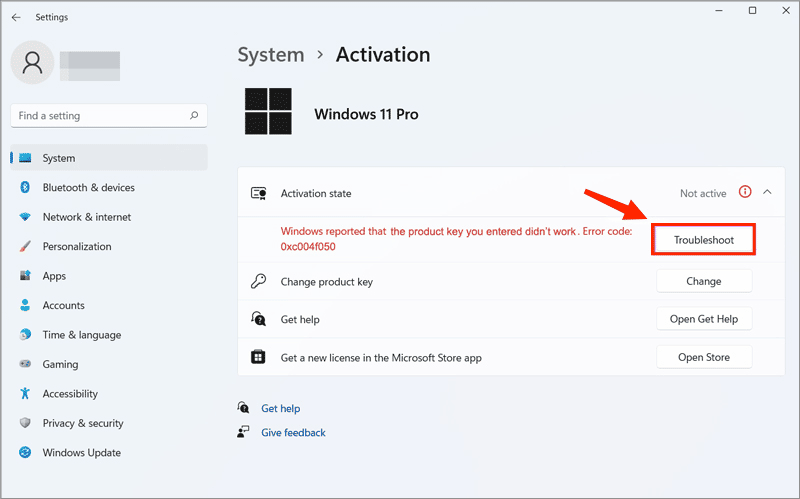The height and width of the screenshot is (499, 800).
Task: Click the user profile avatar icon
Action: 33,63
